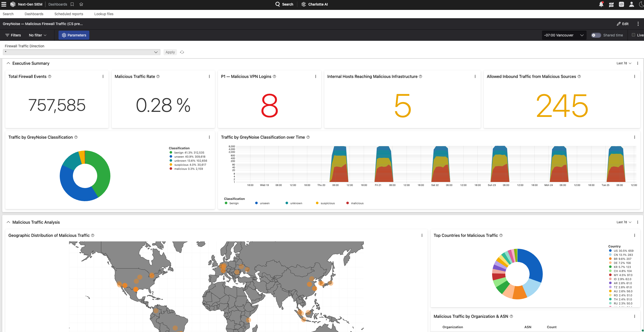
Task: Open the Scheduled reports tab
Action: click(x=69, y=14)
